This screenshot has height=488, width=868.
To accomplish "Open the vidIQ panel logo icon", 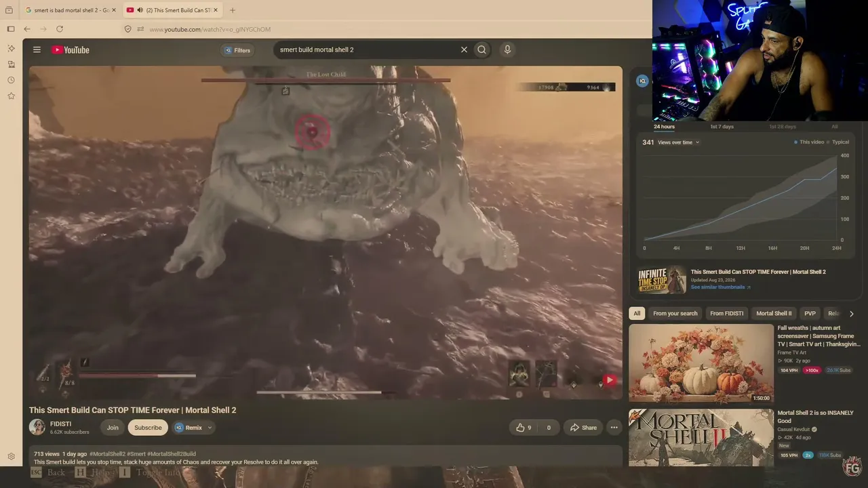I will 643,81.
